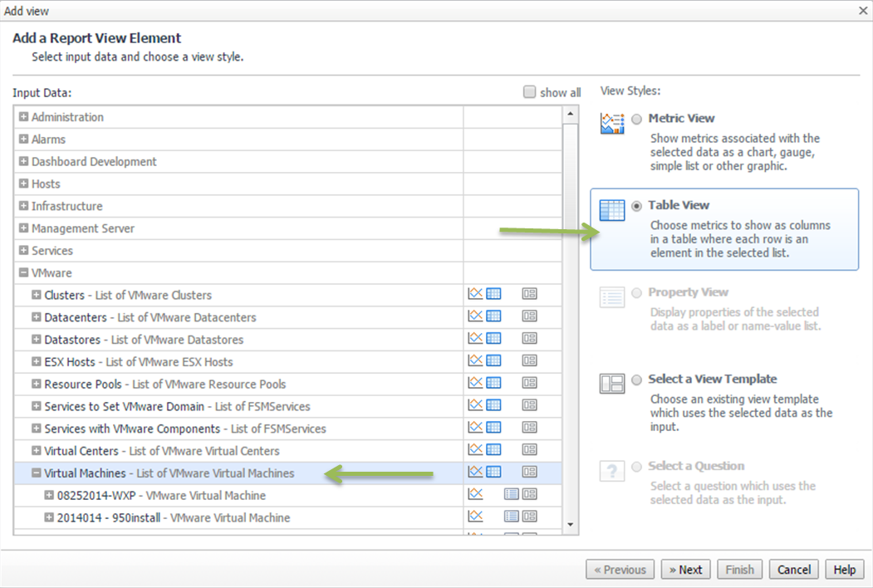The height and width of the screenshot is (588, 873).
Task: Click the table icon in Virtual Machines row
Action: pyautogui.click(x=493, y=473)
